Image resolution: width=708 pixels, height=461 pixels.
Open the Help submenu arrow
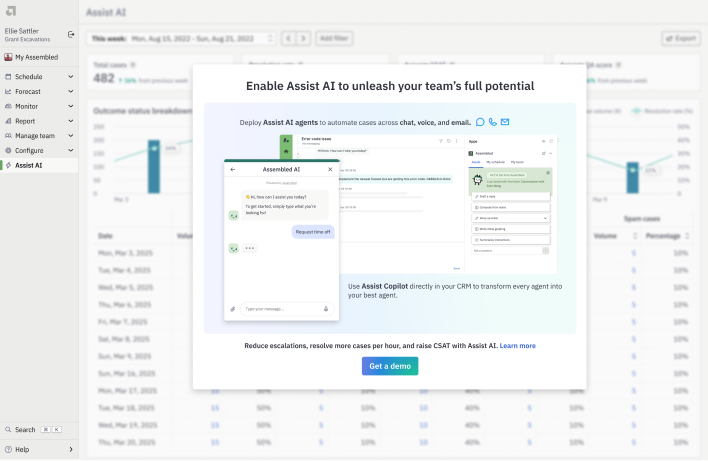click(x=70, y=450)
